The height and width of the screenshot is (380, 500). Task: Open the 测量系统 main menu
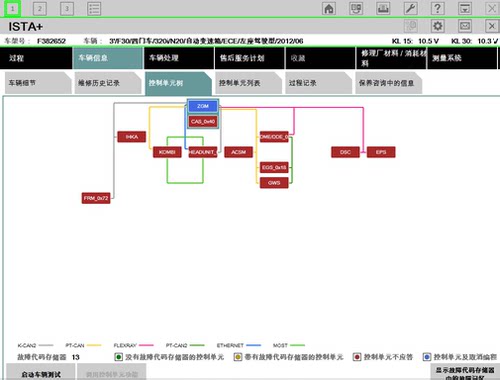[462, 58]
